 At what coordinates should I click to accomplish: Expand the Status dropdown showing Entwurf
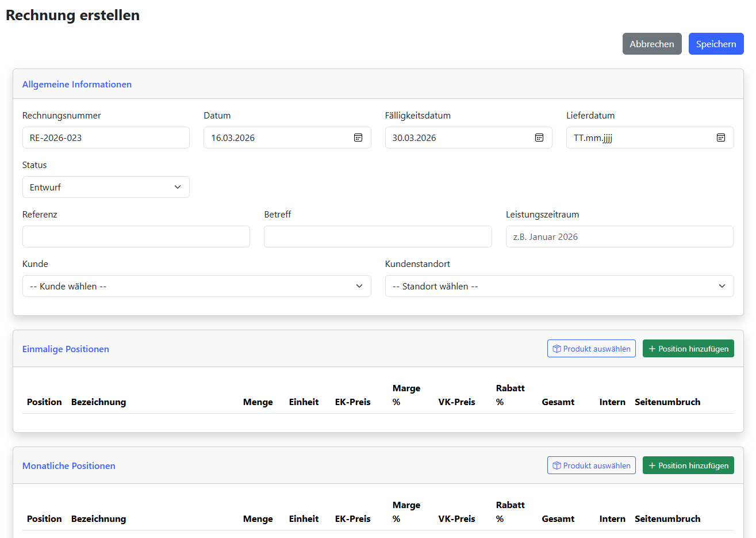tap(106, 187)
